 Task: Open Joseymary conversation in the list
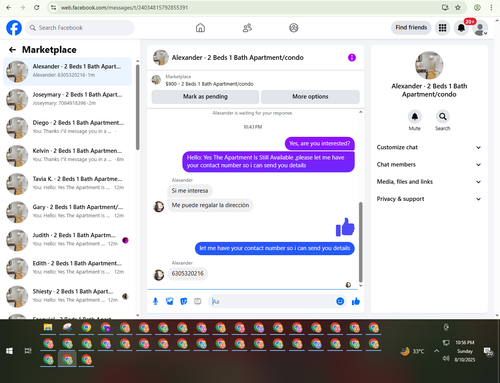68,99
